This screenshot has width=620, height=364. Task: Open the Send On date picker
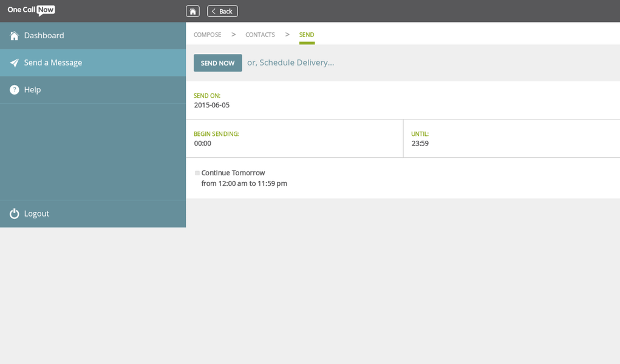point(212,105)
